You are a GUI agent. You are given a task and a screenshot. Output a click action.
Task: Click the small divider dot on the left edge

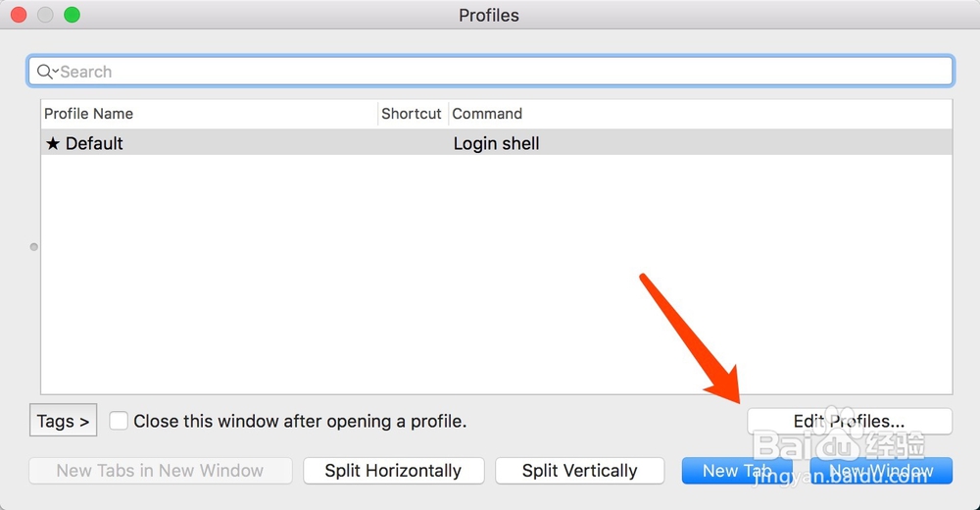pos(34,247)
